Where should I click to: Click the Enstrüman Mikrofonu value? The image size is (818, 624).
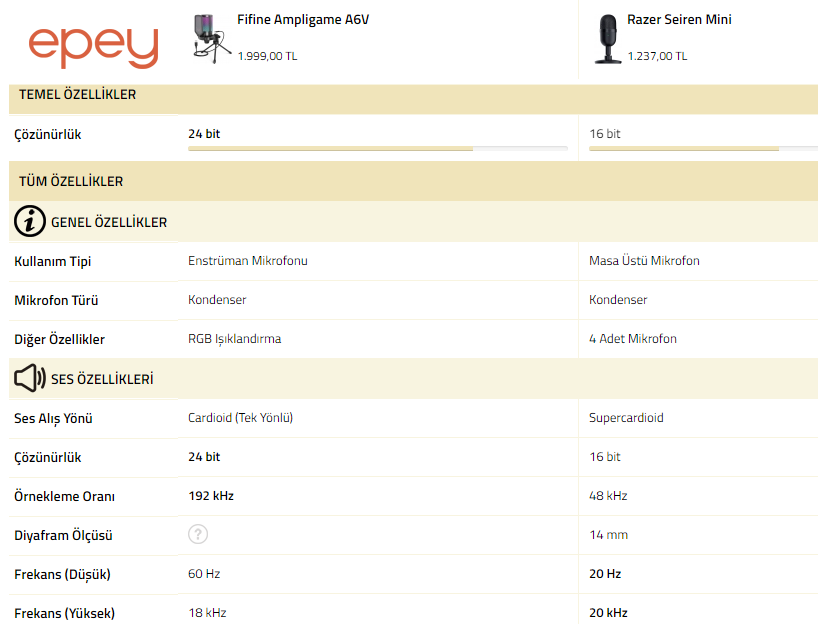(x=248, y=260)
